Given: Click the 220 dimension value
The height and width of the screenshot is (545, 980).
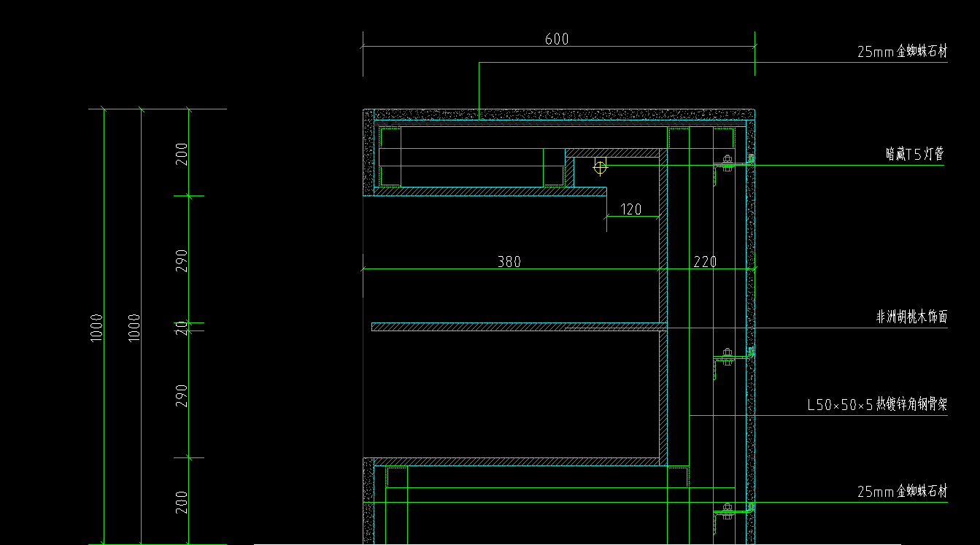Looking at the screenshot, I should (705, 261).
